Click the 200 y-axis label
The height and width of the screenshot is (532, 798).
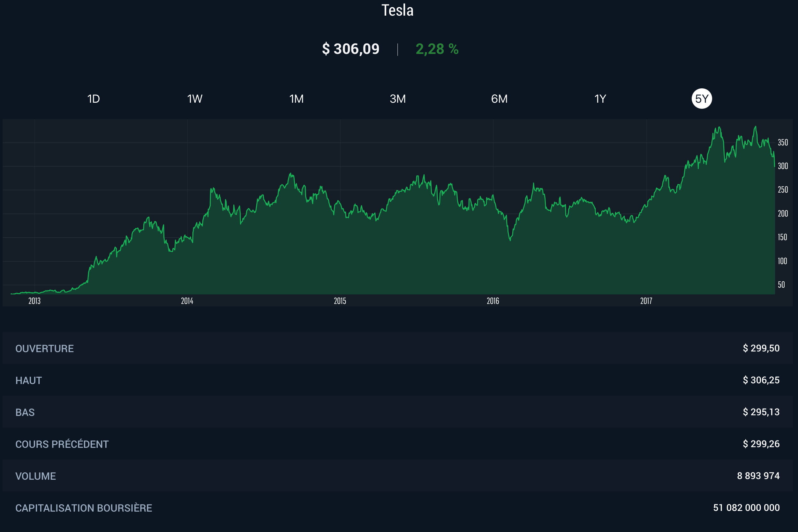[783, 213]
